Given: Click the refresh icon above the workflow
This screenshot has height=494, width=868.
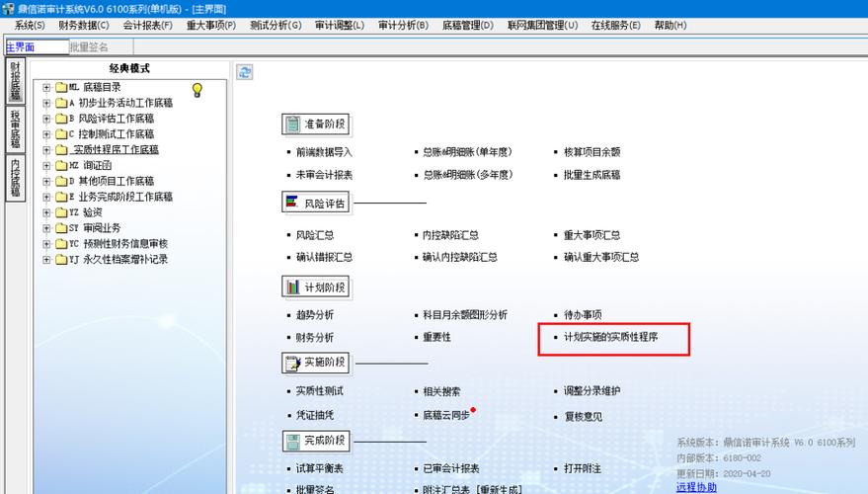Looking at the screenshot, I should (x=245, y=72).
